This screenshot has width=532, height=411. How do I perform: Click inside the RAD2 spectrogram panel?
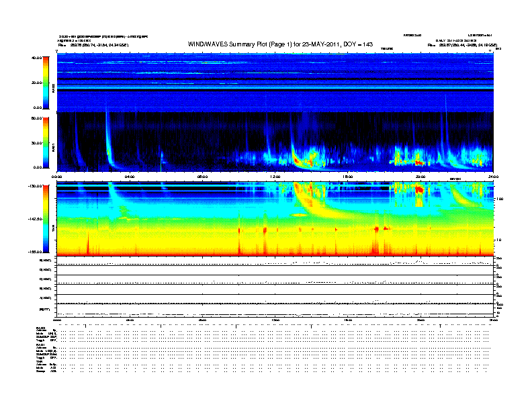(x=275, y=83)
